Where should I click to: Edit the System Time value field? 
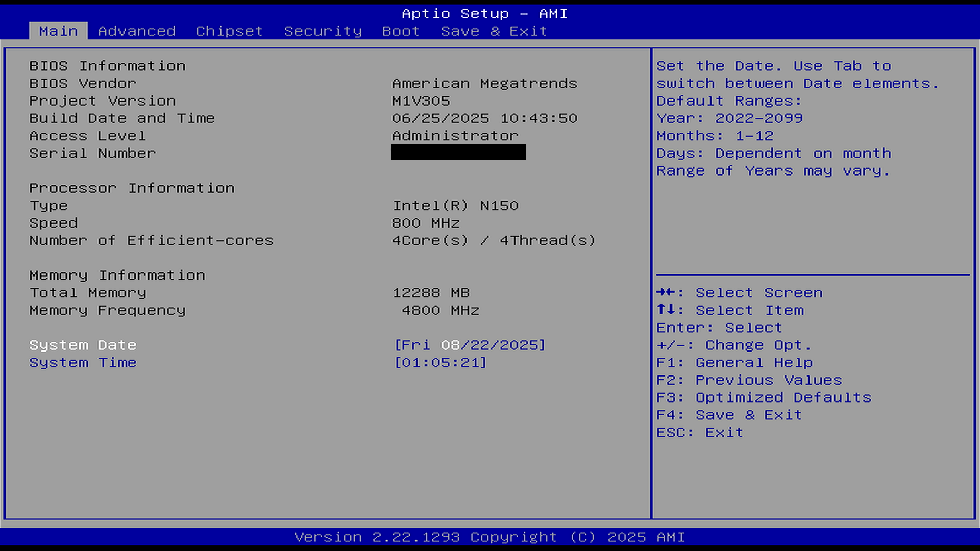coord(440,363)
